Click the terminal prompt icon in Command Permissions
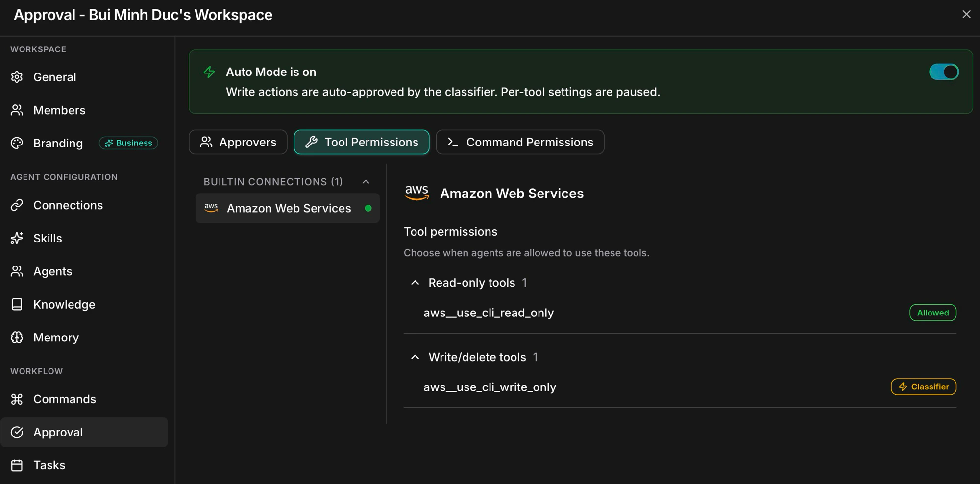The image size is (980, 484). (453, 142)
